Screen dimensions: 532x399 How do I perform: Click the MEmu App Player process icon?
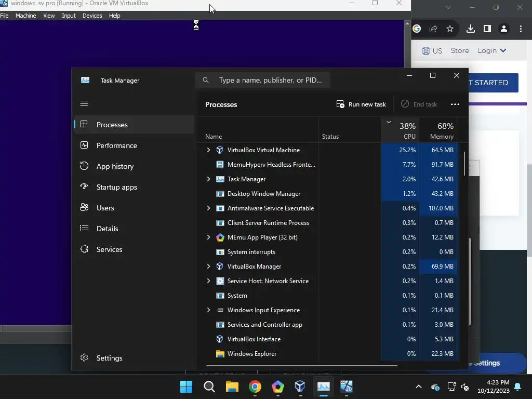click(220, 237)
